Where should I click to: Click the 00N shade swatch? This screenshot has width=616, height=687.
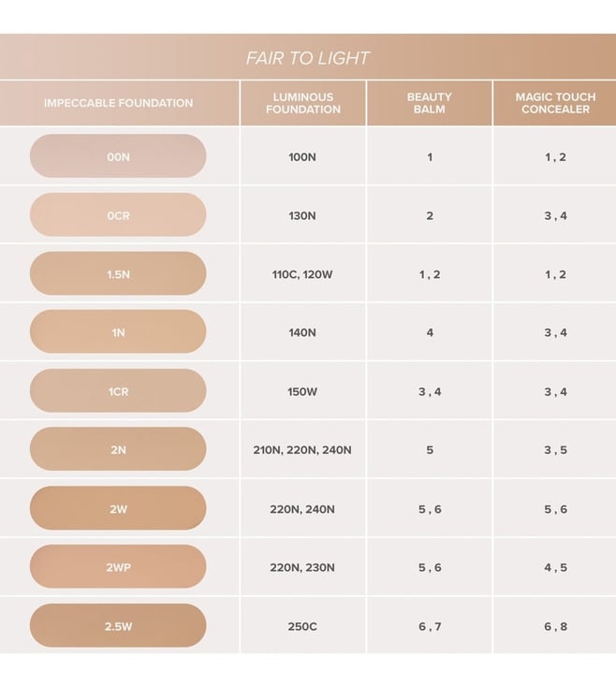click(118, 156)
